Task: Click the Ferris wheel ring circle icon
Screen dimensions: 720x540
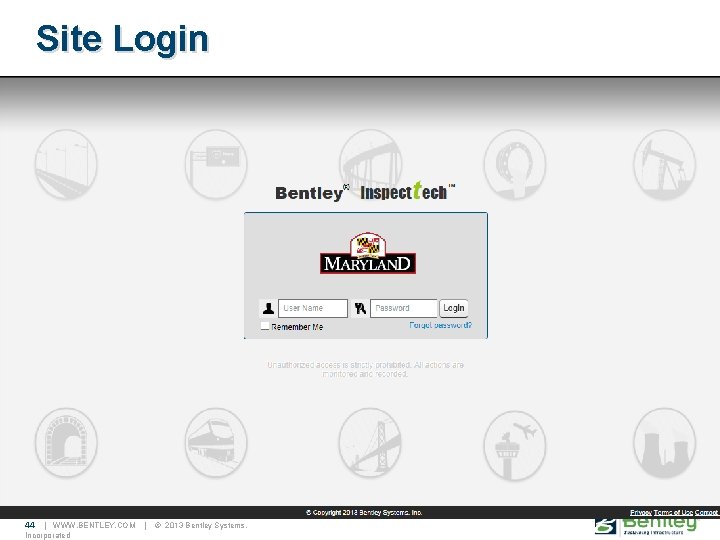Action: [x=515, y=164]
